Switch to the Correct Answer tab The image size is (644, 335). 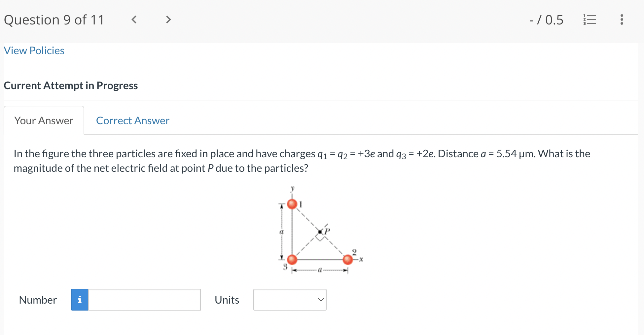132,120
